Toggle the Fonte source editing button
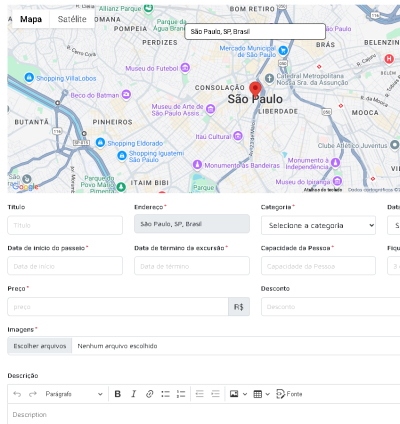 (289, 394)
